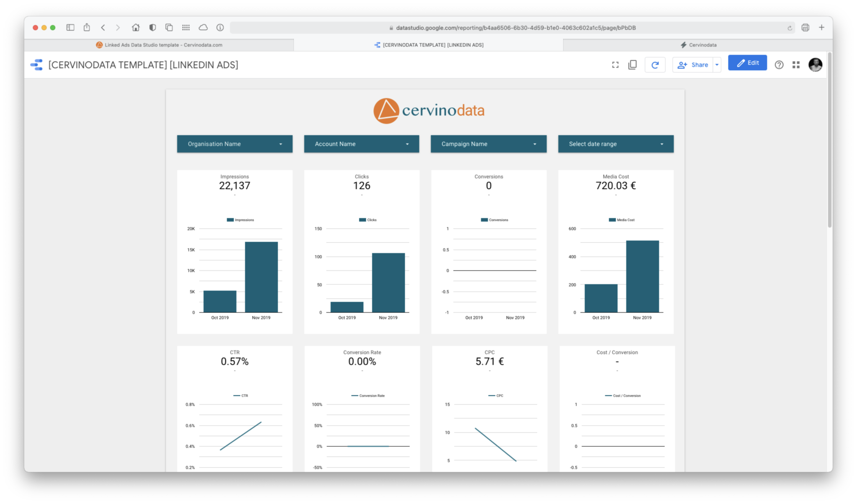This screenshot has height=504, width=857.
Task: Switch to the Cervinodata browser tab
Action: pos(698,45)
